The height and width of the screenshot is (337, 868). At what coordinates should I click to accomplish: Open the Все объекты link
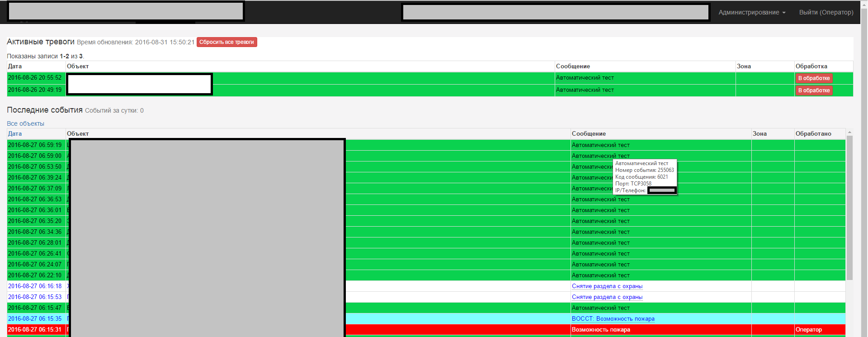[25, 123]
